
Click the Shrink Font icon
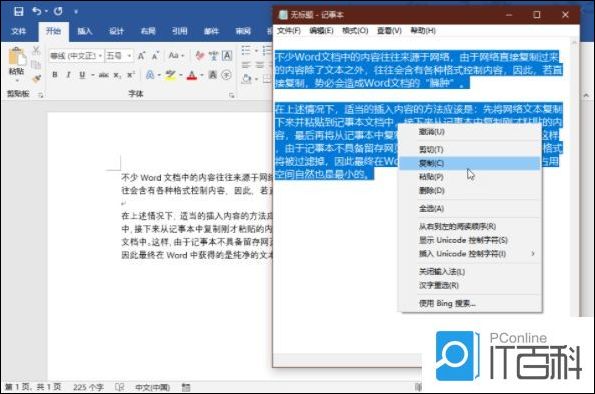[x=155, y=56]
